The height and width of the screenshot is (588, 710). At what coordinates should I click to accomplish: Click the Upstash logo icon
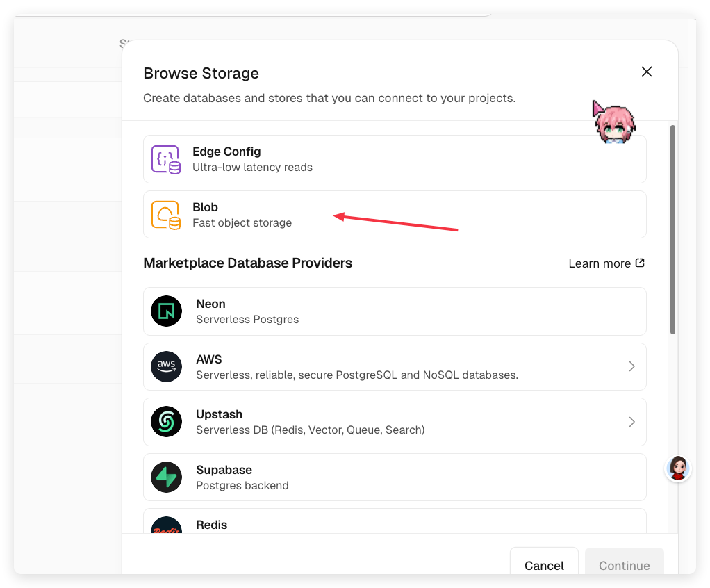point(166,422)
